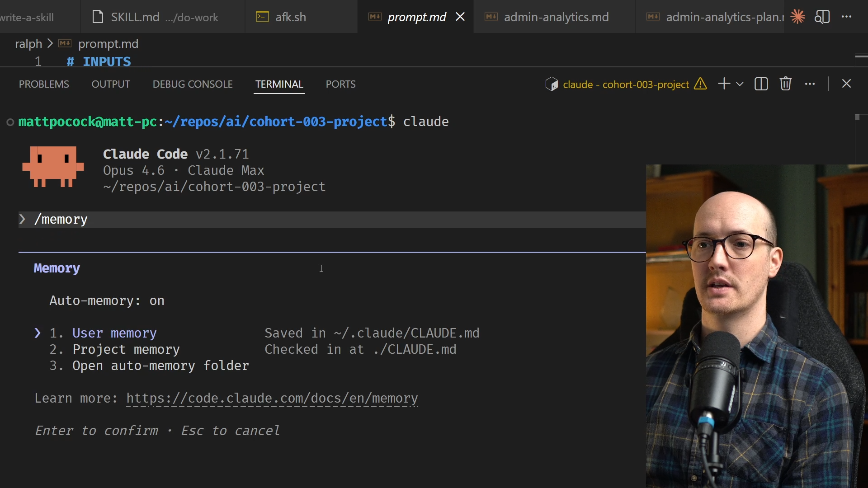Click the prompt.md breadcrumb item

pos(108,44)
